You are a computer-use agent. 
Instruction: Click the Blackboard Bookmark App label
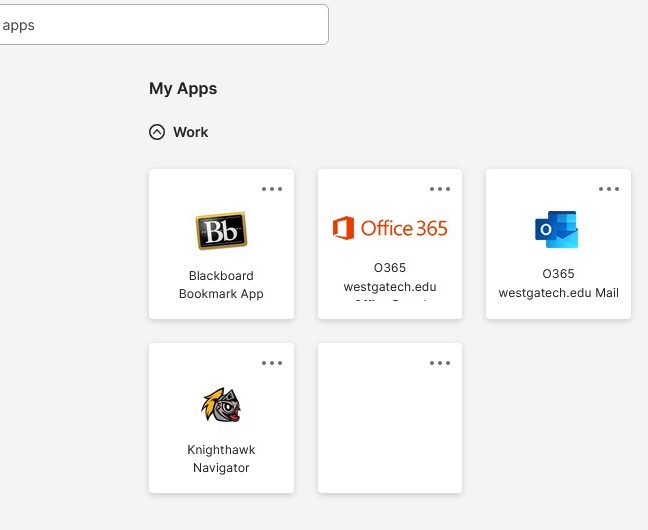tap(221, 284)
